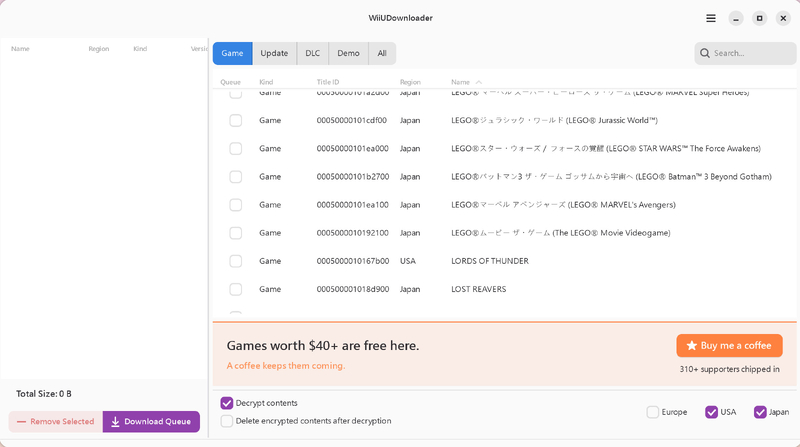
Task: Click the star icon on Buy me a coffee
Action: [691, 345]
